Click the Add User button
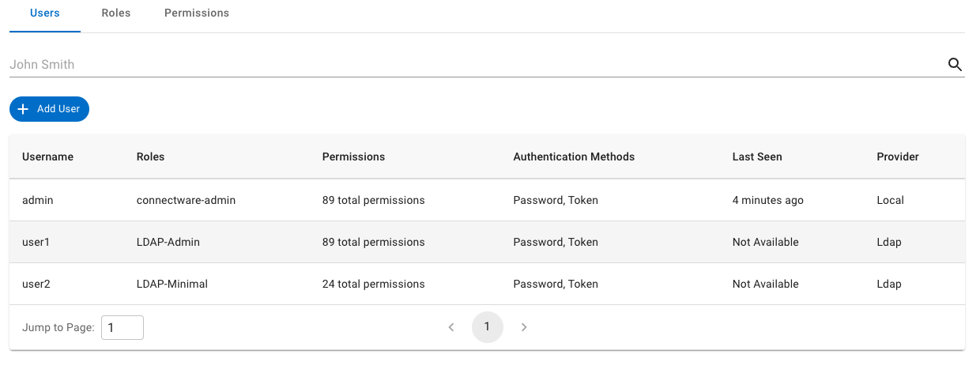The width and height of the screenshot is (980, 377). click(x=50, y=109)
